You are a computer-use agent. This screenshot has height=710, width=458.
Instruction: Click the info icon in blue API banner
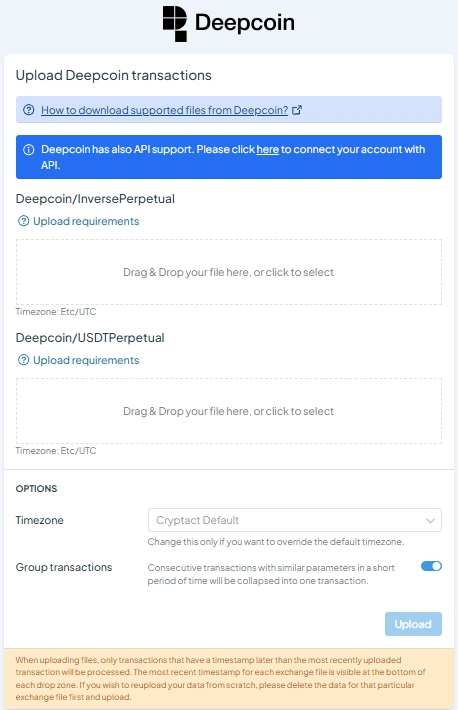click(29, 149)
